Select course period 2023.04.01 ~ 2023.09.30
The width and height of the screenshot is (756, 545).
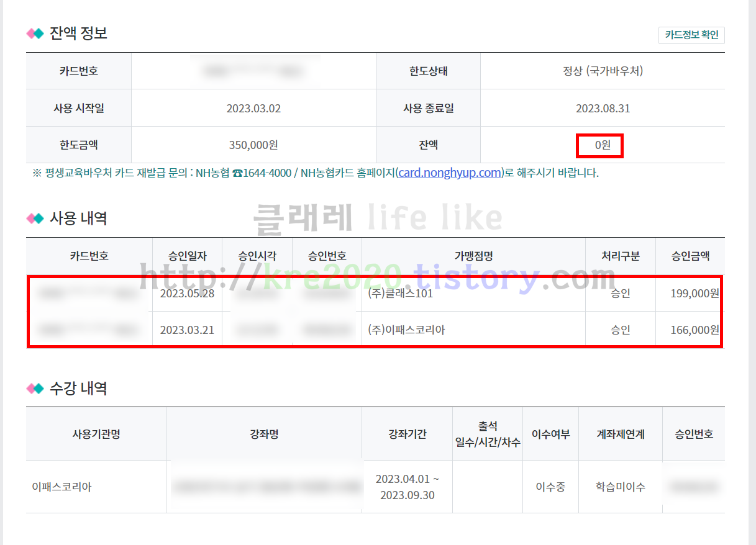click(x=408, y=487)
